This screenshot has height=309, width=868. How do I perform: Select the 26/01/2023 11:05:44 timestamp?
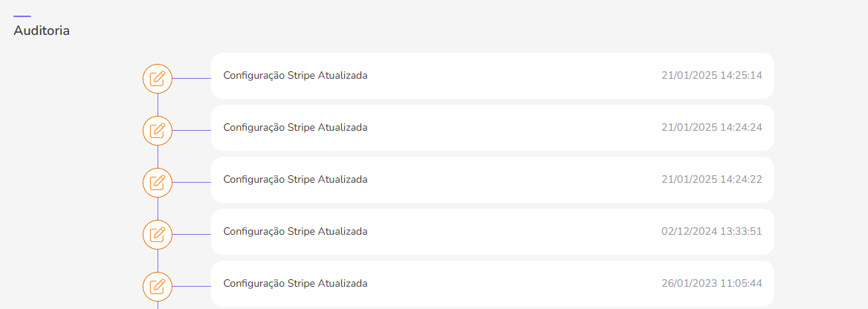(711, 284)
